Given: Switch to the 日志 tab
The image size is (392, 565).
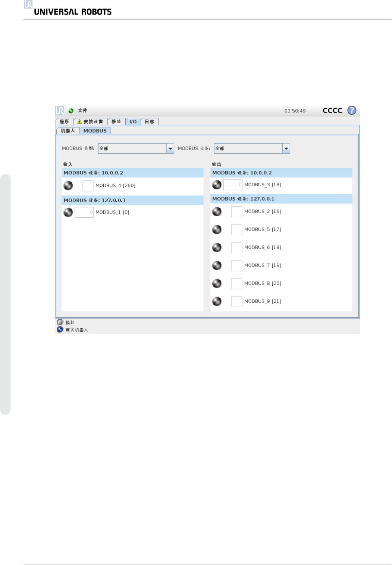Looking at the screenshot, I should pos(150,122).
